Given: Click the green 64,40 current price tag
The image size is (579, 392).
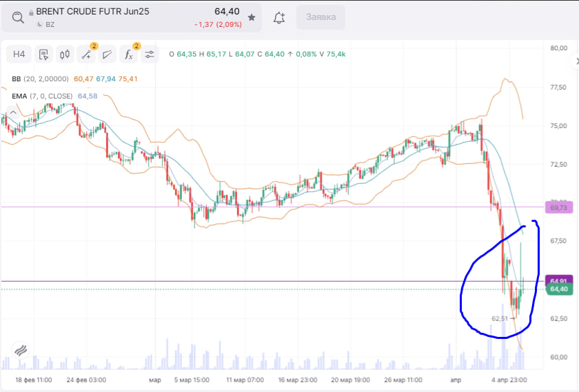Looking at the screenshot, I should pyautogui.click(x=557, y=289).
